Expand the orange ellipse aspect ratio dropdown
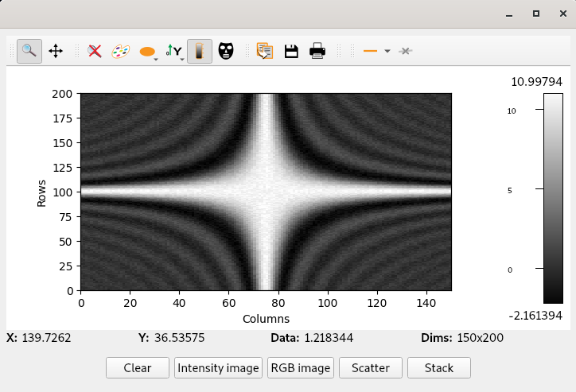This screenshot has height=392, width=576. tap(156, 57)
